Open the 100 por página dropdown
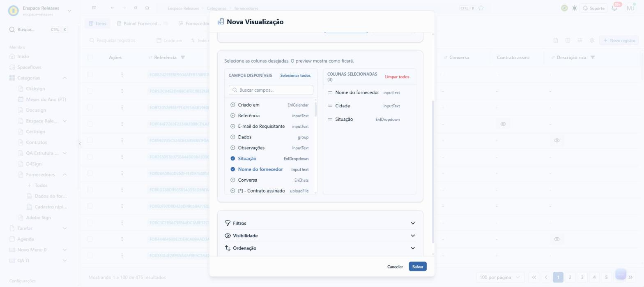644x287 pixels. coord(499,277)
